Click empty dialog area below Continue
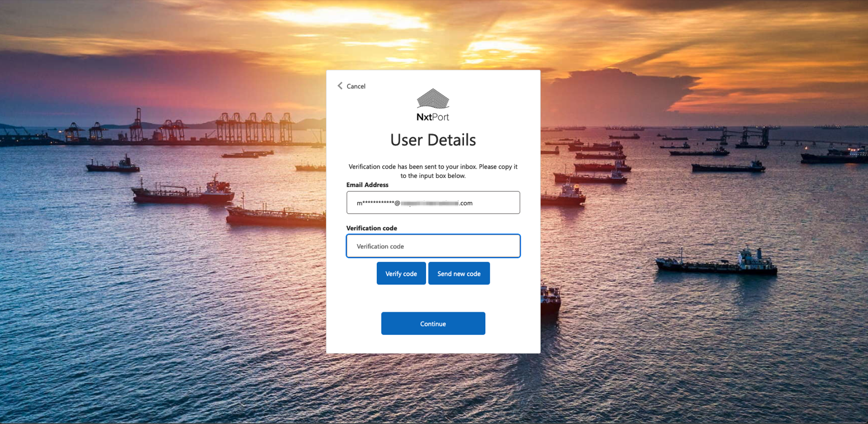868x424 pixels. click(x=433, y=344)
